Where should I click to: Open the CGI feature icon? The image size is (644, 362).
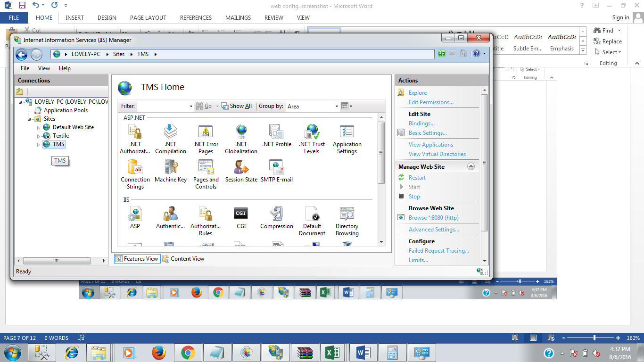[x=241, y=217]
